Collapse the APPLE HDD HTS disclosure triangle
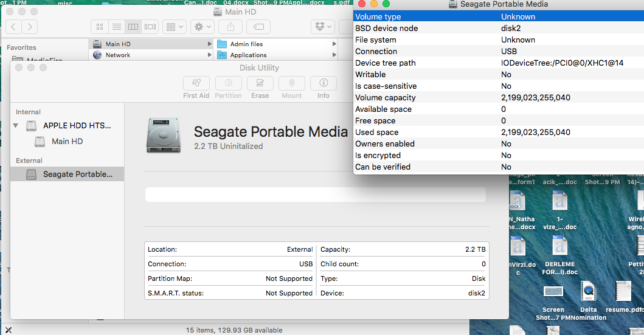The image size is (644, 335). pos(16,126)
